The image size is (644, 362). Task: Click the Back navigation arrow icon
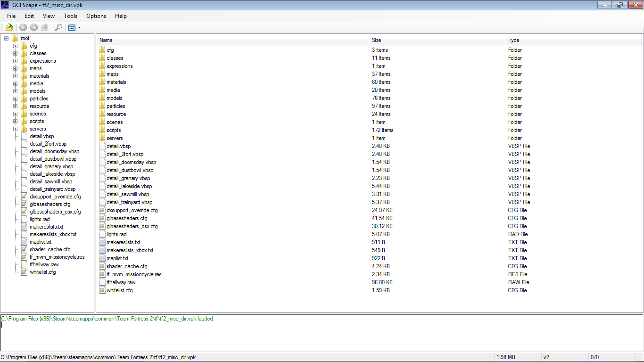pyautogui.click(x=23, y=27)
